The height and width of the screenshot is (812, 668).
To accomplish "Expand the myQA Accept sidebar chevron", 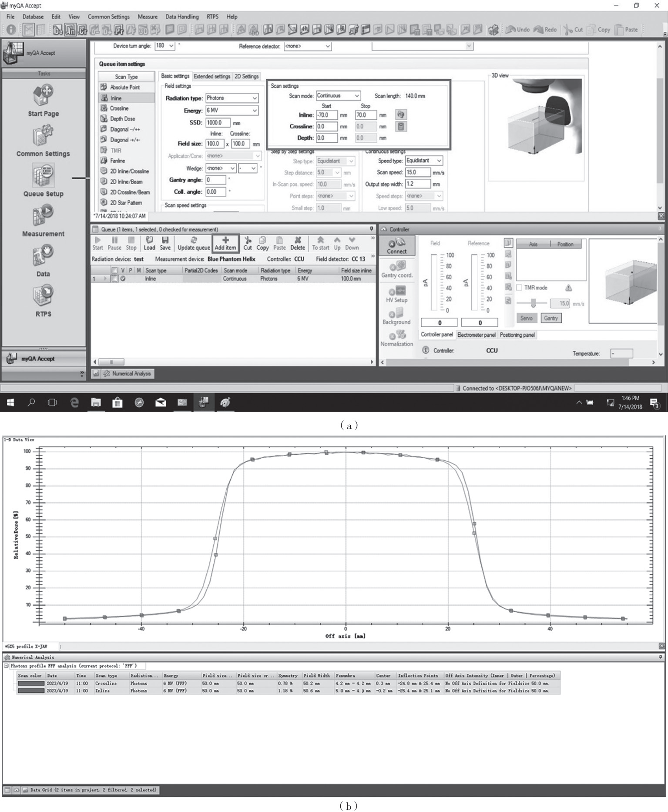I will click(82, 373).
